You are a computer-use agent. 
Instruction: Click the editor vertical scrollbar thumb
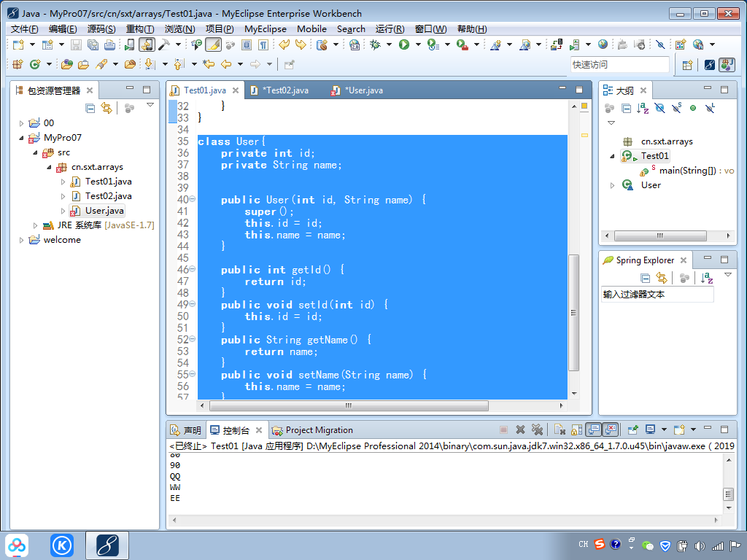(574, 313)
